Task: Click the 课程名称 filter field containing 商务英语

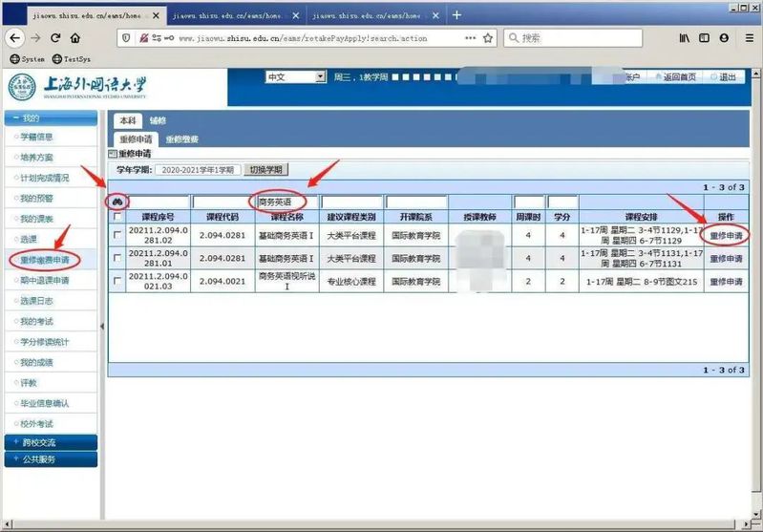Action: click(x=286, y=202)
